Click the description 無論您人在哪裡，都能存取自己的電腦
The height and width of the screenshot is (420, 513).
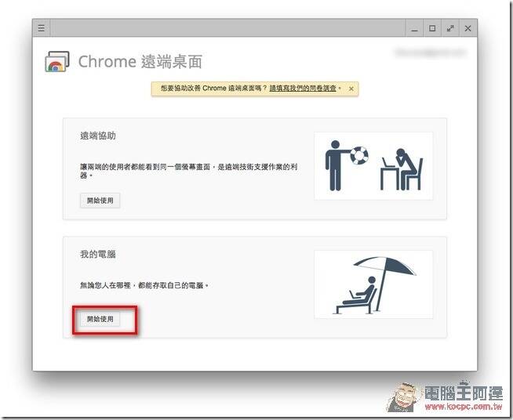(144, 285)
